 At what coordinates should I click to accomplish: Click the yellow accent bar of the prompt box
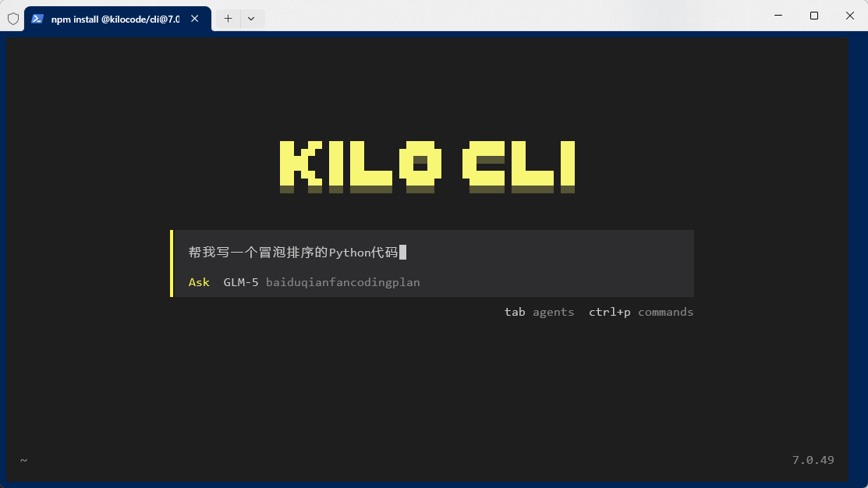pos(172,263)
